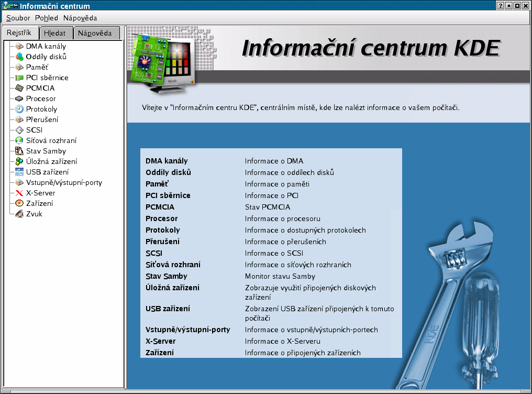Switch to the Hledat tab
532x394 pixels.
(x=55, y=33)
